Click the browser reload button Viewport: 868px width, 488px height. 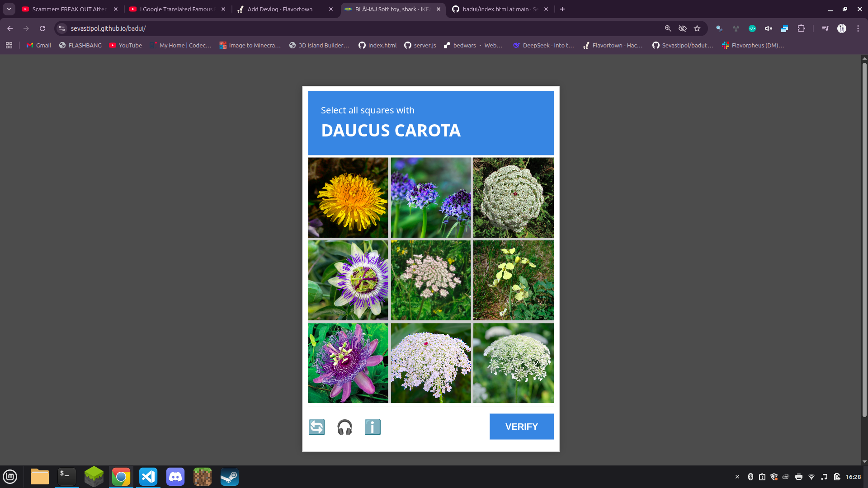point(42,28)
